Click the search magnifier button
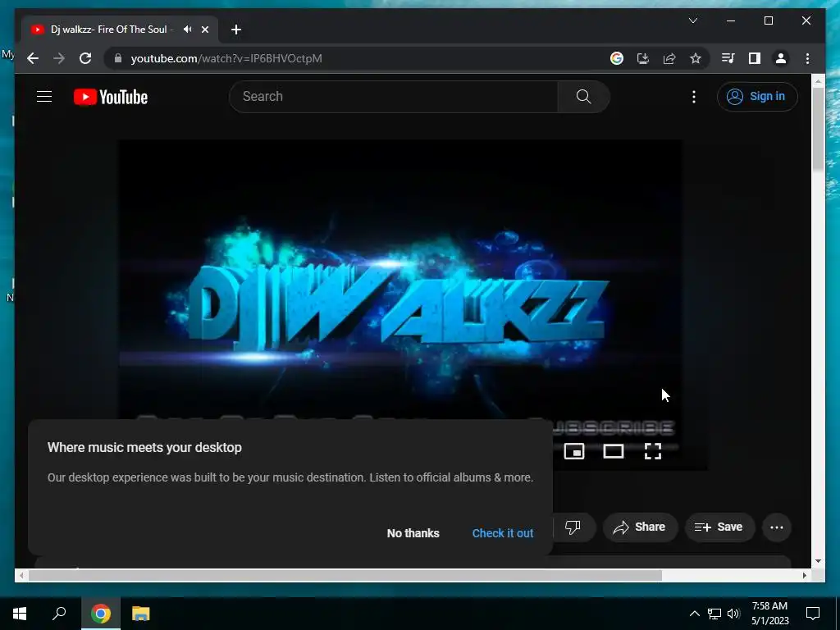The width and height of the screenshot is (840, 630). [583, 97]
